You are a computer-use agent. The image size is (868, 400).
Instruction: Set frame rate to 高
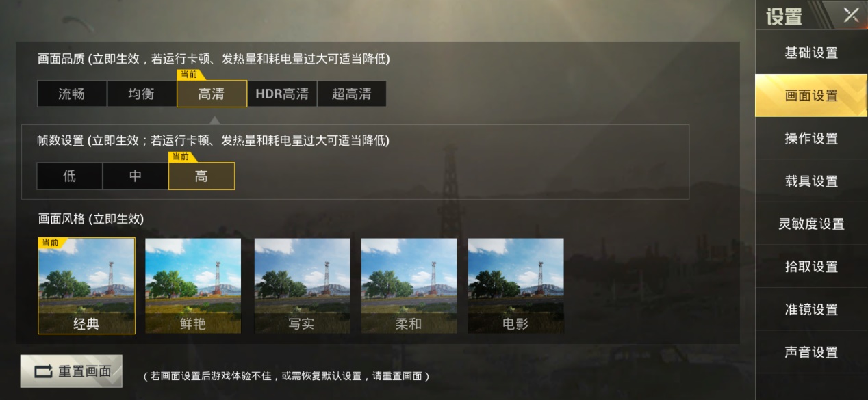201,176
